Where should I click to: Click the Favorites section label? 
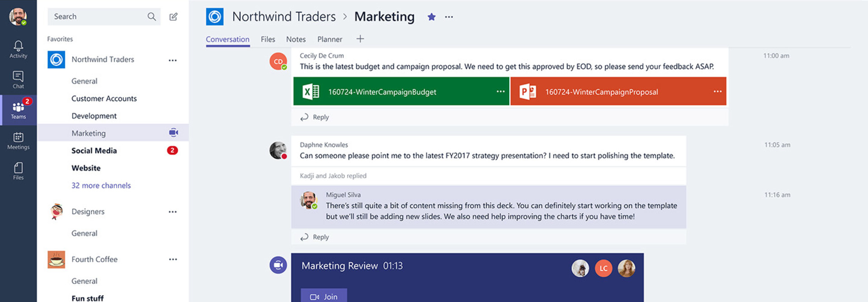(60, 39)
